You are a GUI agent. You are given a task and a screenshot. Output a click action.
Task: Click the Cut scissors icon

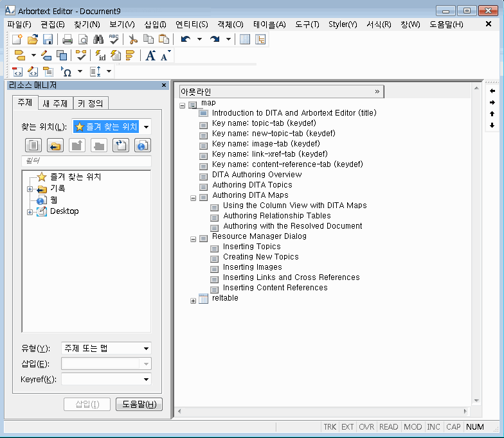[132, 39]
